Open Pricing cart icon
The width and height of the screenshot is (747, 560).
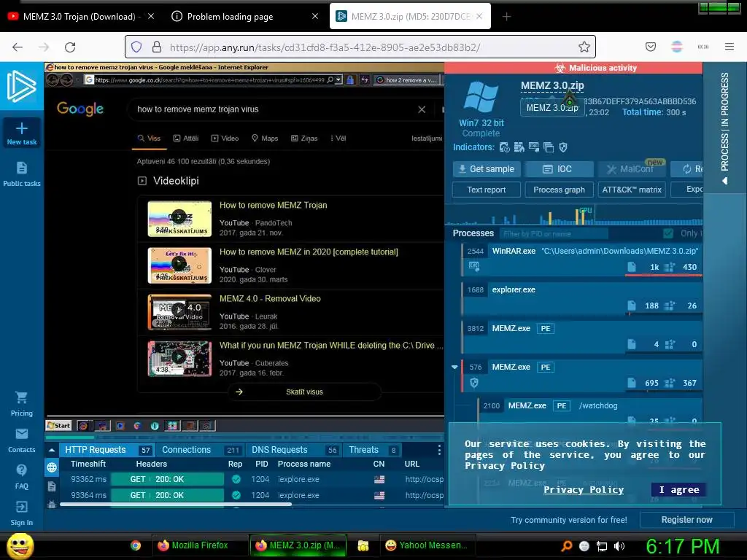pyautogui.click(x=21, y=397)
